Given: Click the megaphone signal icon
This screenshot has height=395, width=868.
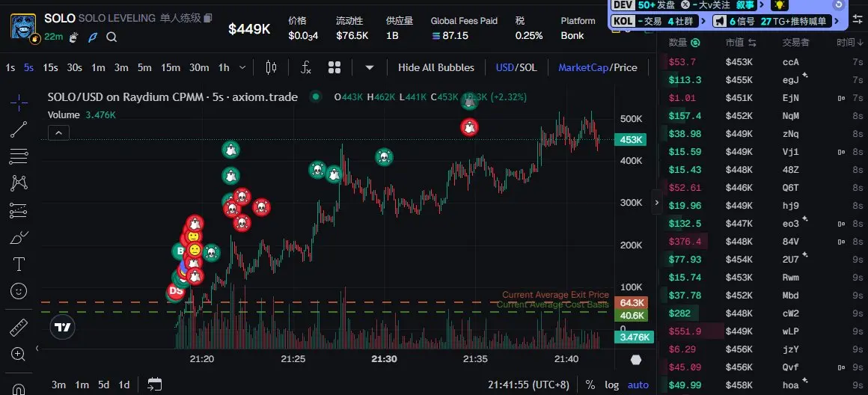Looking at the screenshot, I should pos(720,22).
